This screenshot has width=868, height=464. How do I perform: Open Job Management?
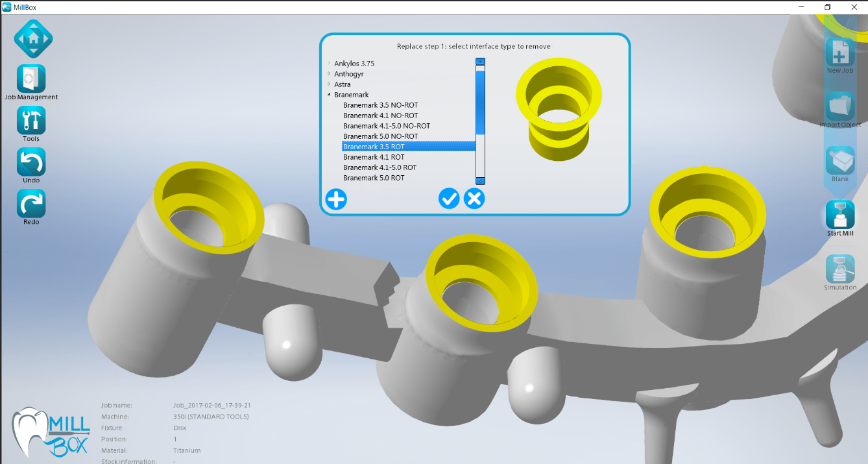tap(31, 79)
